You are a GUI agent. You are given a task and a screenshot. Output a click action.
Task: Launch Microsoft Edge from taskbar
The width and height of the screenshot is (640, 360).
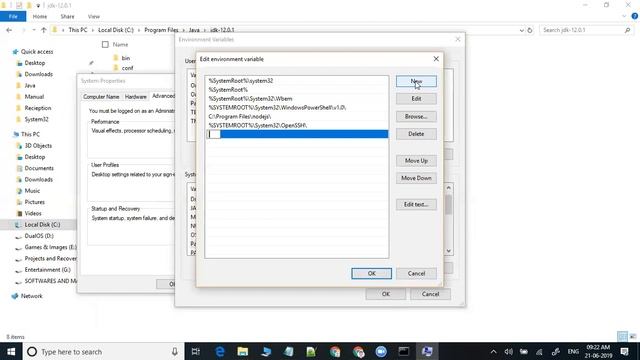pyautogui.click(x=220, y=351)
